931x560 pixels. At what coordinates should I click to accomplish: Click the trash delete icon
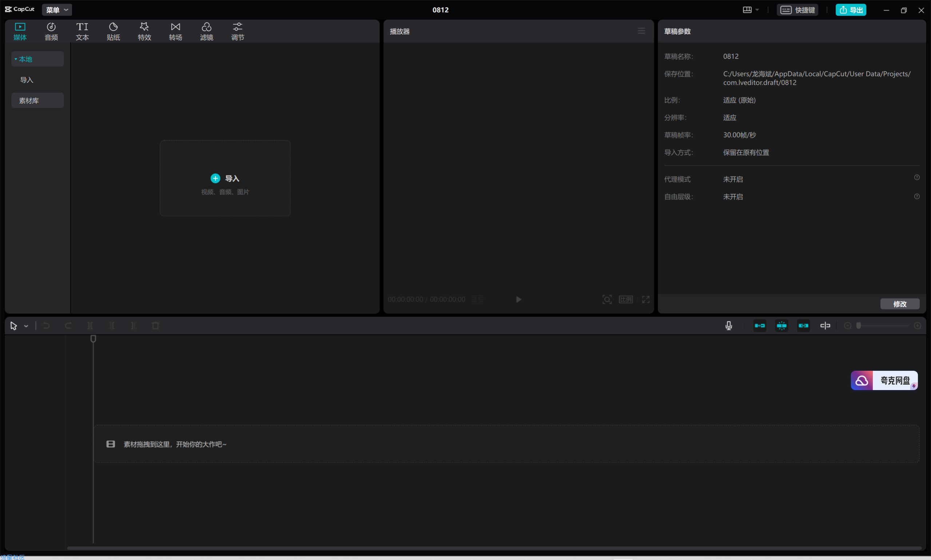pos(155,325)
